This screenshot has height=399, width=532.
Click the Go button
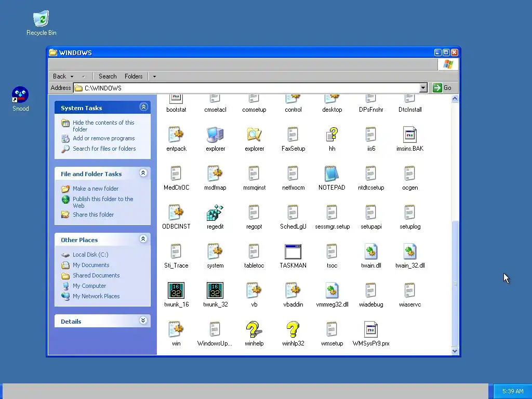pyautogui.click(x=443, y=88)
